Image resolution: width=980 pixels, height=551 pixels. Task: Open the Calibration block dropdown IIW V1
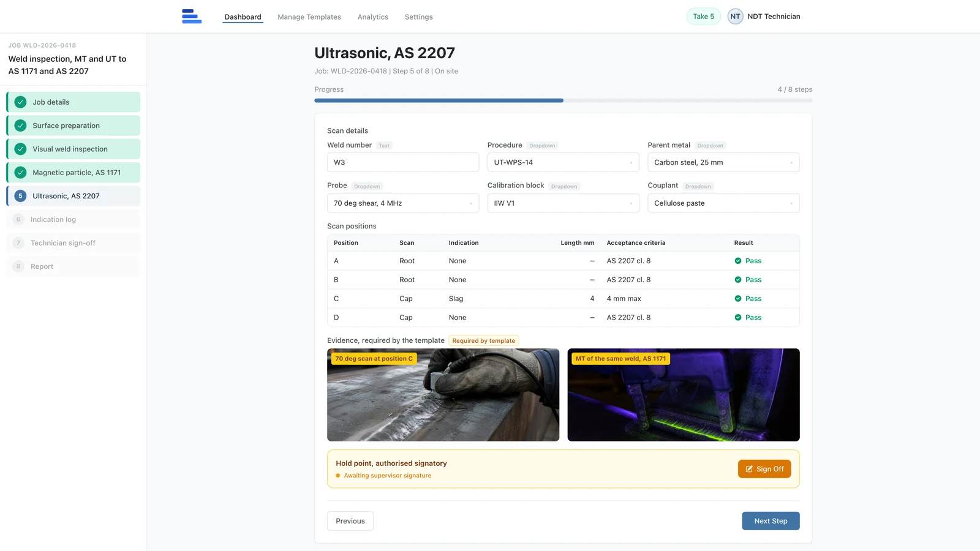563,203
